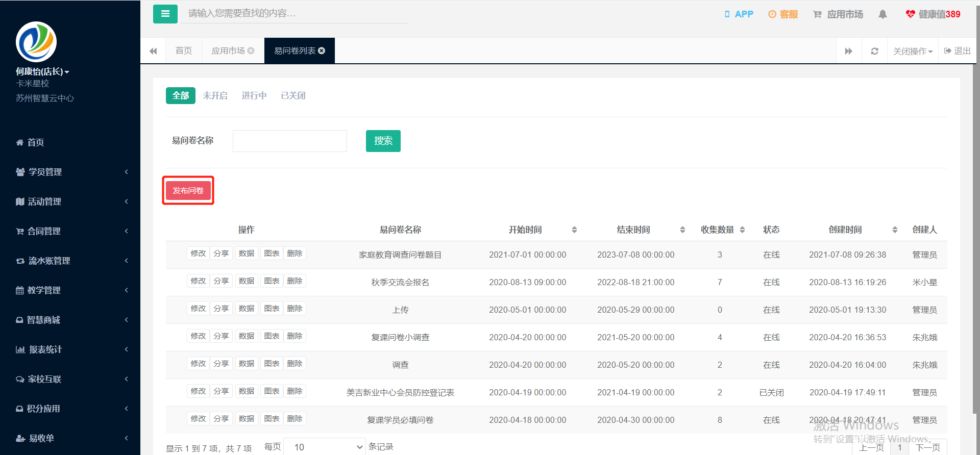
Task: Click 图表 for 复课学员必填问卷
Action: (x=272, y=419)
